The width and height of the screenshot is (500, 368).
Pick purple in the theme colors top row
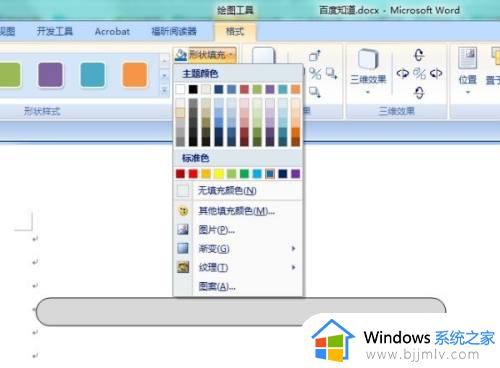point(270,89)
